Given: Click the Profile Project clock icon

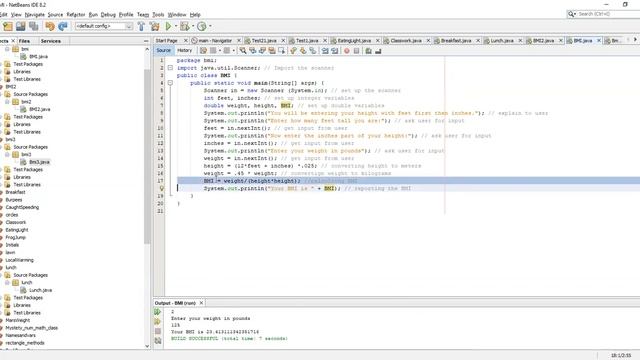Looking at the screenshot, I should 202,26.
